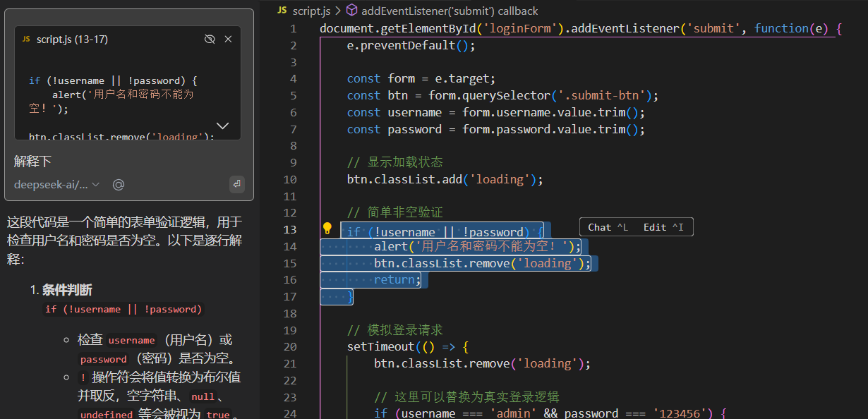Click line number 20 in the gutter
Viewport: 868px width, 419px height.
tap(289, 346)
